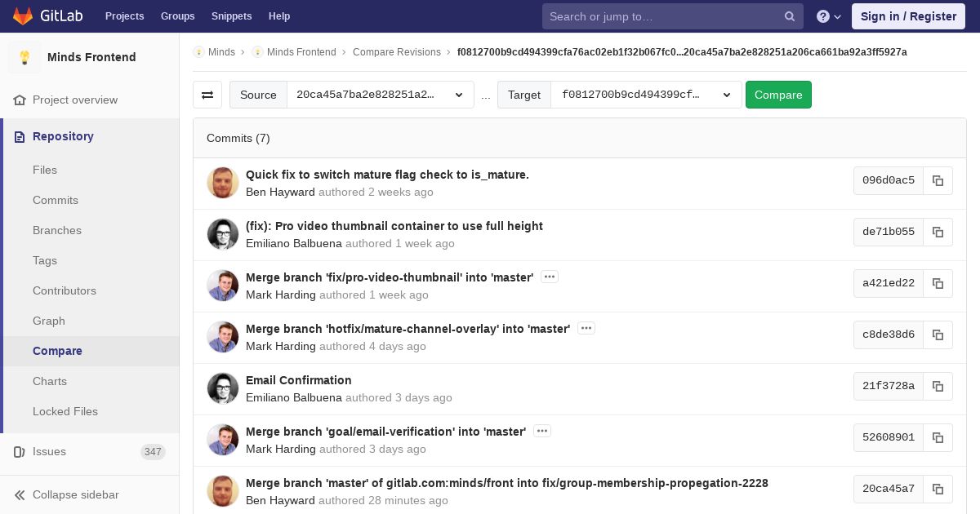Open Ben Hayward avatar on group-membership merge commit
Image resolution: width=980 pixels, height=514 pixels.
(x=223, y=491)
